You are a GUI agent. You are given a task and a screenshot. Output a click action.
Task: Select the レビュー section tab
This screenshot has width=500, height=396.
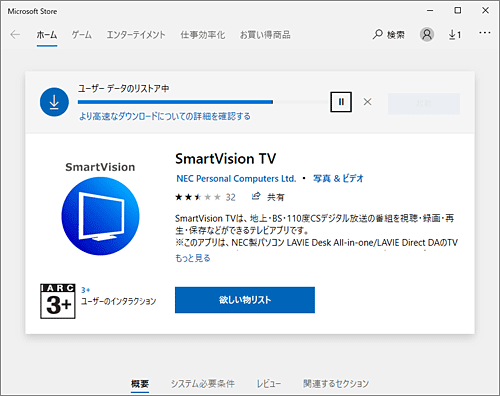269,384
